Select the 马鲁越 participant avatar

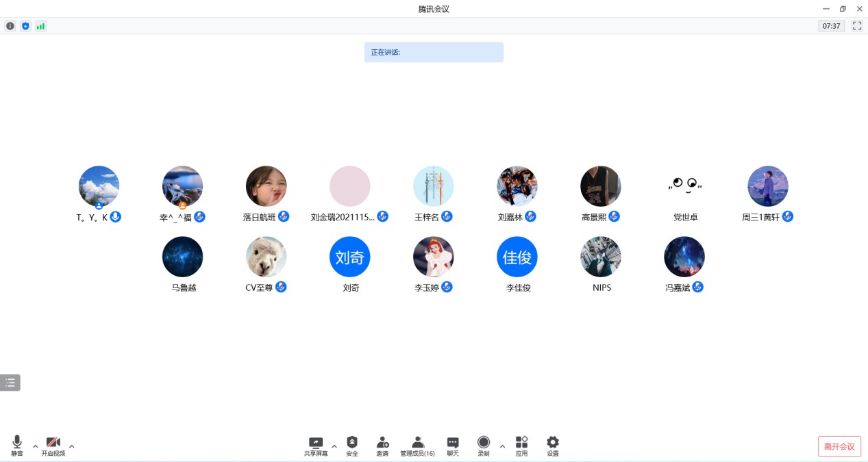(x=183, y=257)
